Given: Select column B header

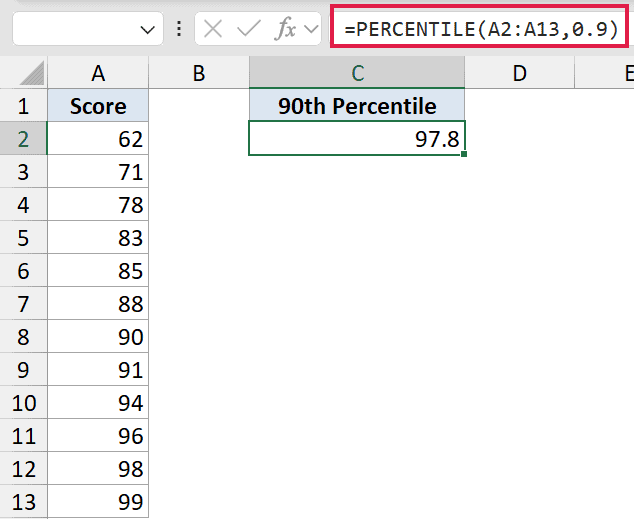Looking at the screenshot, I should 199,73.
